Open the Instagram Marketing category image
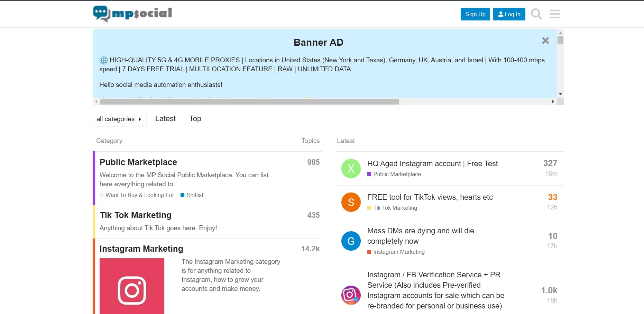The image size is (644, 314). tap(132, 286)
